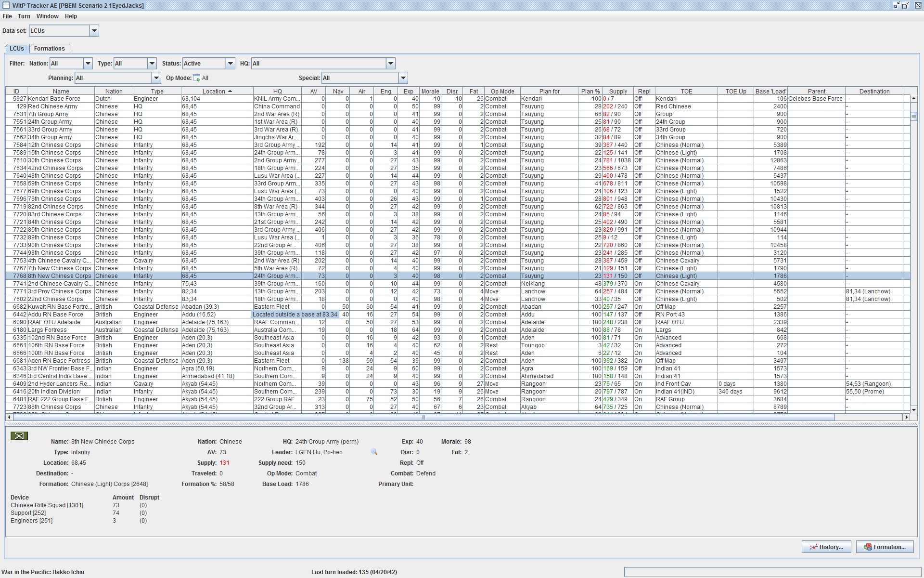924x578 pixels.
Task: Select the Addu RN Base Force row
Action: pyautogui.click(x=457, y=315)
